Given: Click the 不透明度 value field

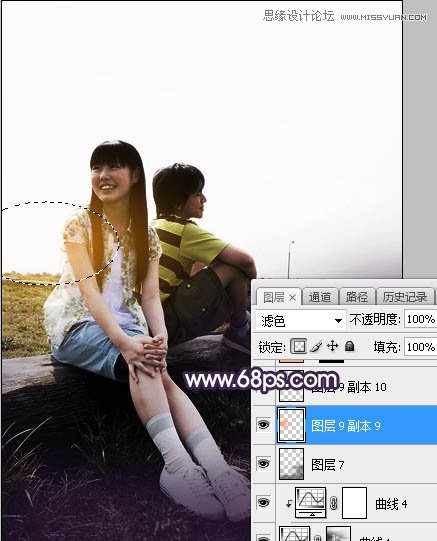Looking at the screenshot, I should point(420,319).
